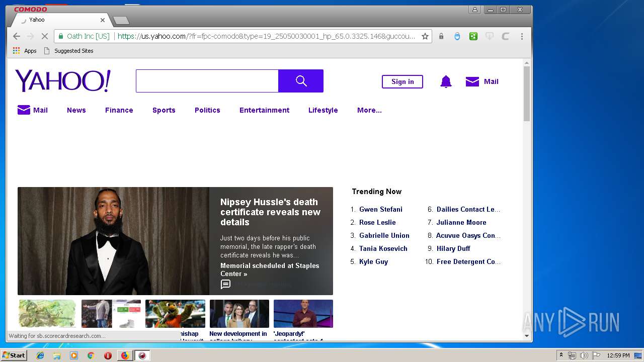644x362 pixels.
Task: Close the Yahoo tab
Action: 103,20
